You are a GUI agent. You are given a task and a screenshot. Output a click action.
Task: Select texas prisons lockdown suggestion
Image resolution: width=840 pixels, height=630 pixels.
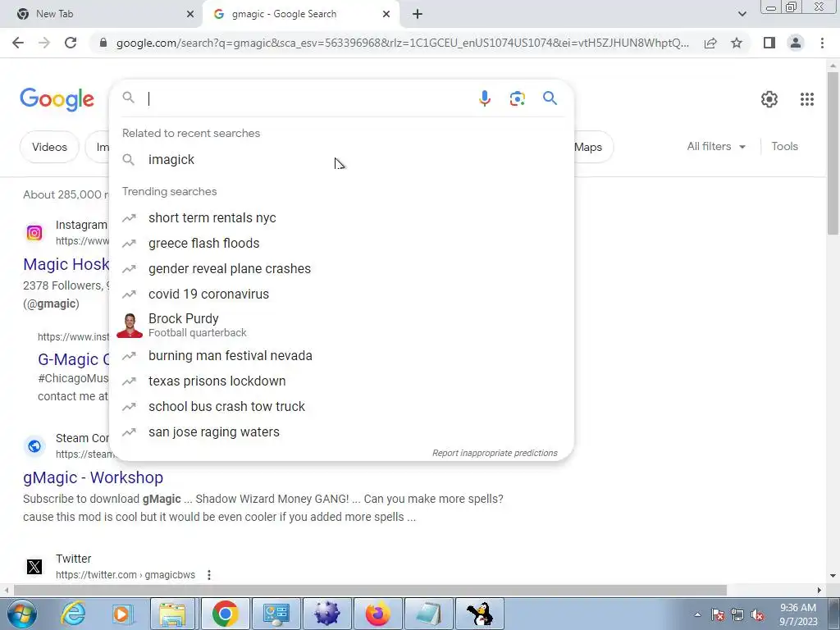point(341,381)
